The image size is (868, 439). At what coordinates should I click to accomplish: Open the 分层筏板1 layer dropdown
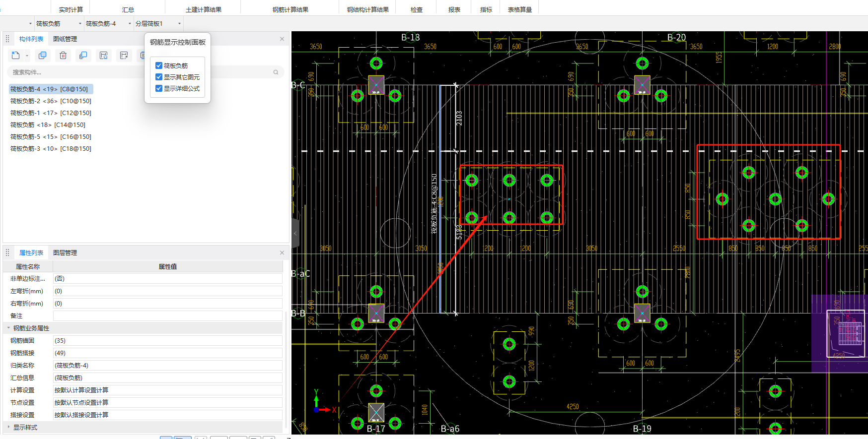179,23
